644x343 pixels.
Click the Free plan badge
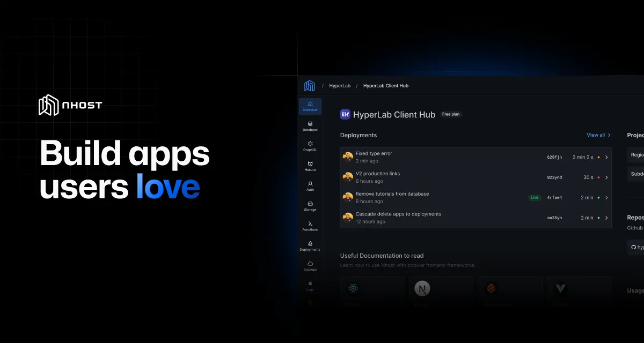click(x=451, y=114)
